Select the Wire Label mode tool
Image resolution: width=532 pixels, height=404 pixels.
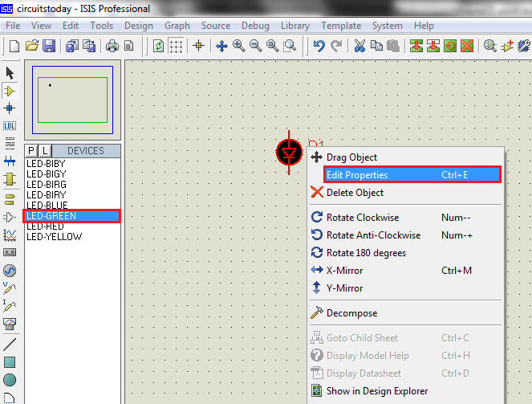pyautogui.click(x=10, y=126)
